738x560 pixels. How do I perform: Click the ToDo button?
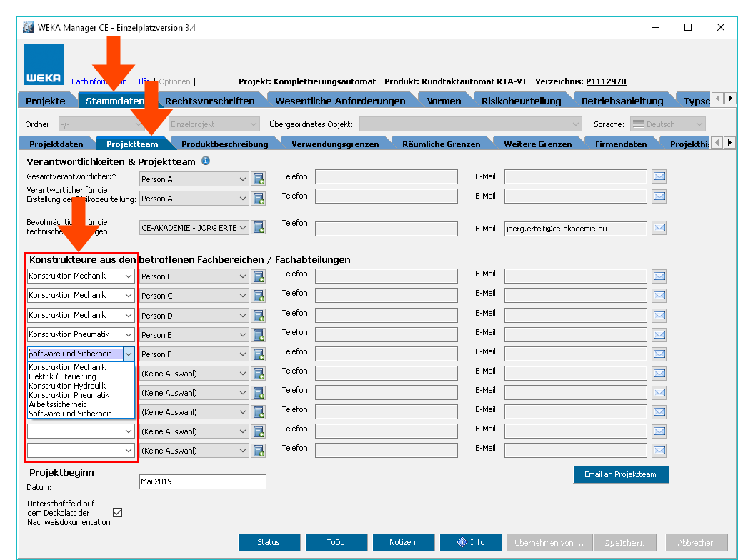point(336,542)
